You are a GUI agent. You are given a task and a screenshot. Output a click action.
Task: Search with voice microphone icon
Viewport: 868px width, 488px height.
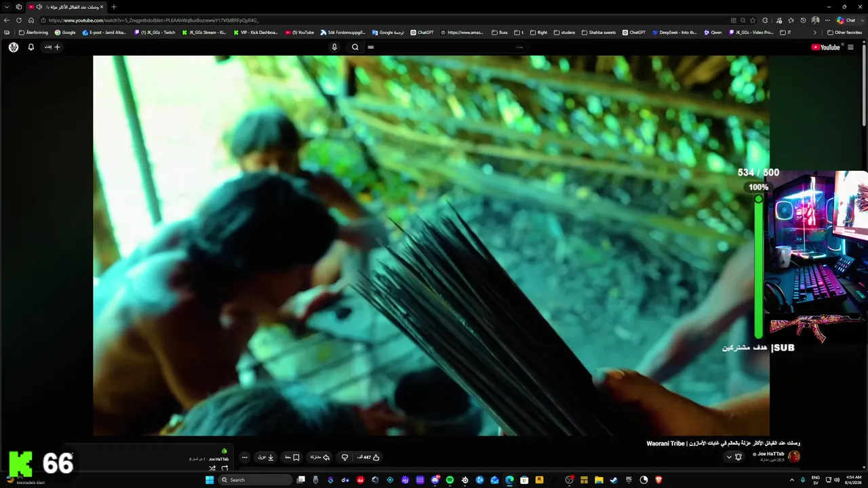[334, 47]
